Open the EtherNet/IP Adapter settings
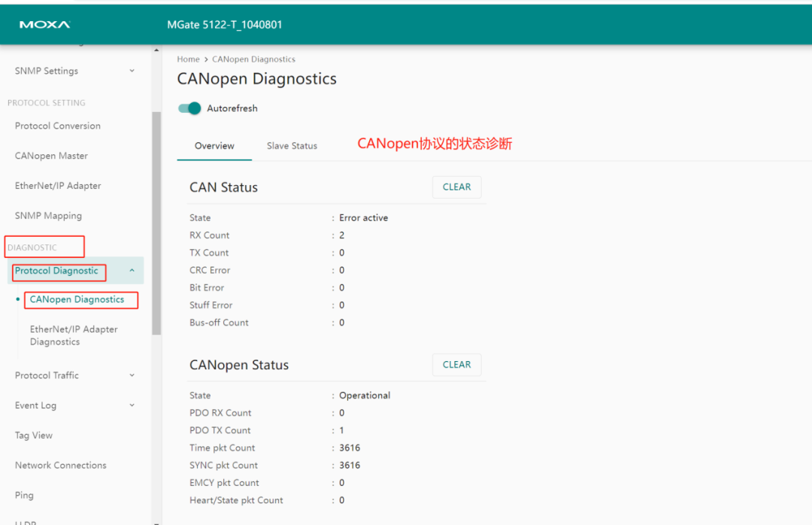Screen dimensions: 812x525 tap(61, 186)
